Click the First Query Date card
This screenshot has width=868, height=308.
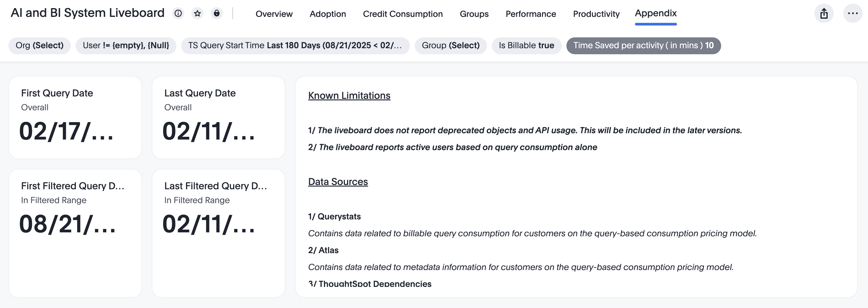pos(75,118)
